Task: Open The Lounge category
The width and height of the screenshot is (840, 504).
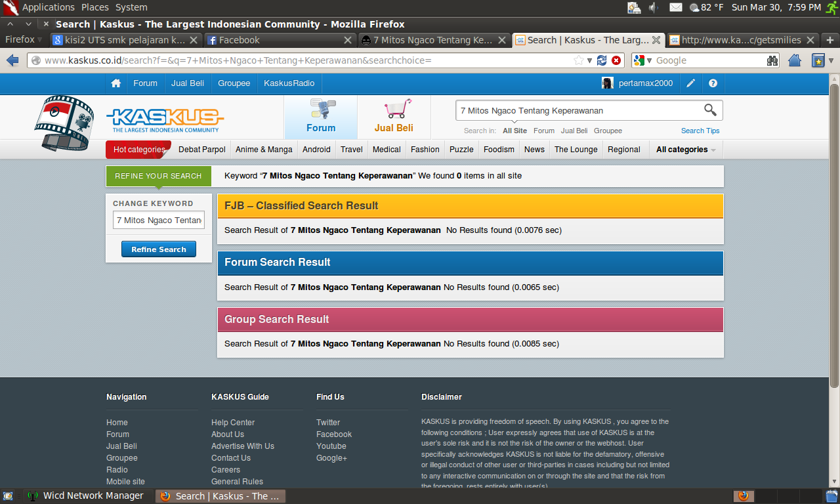Action: [576, 150]
